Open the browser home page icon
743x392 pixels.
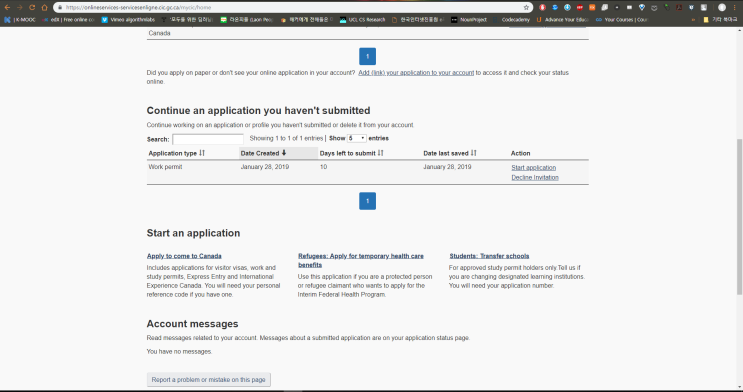[x=44, y=7]
